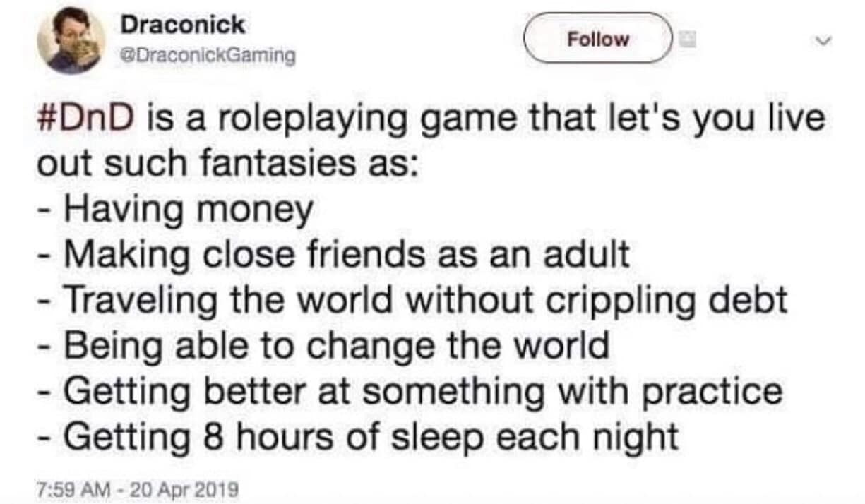Screen dimensions: 865x504
Task: Select the icon right of the Follow button
Action: click(x=686, y=40)
